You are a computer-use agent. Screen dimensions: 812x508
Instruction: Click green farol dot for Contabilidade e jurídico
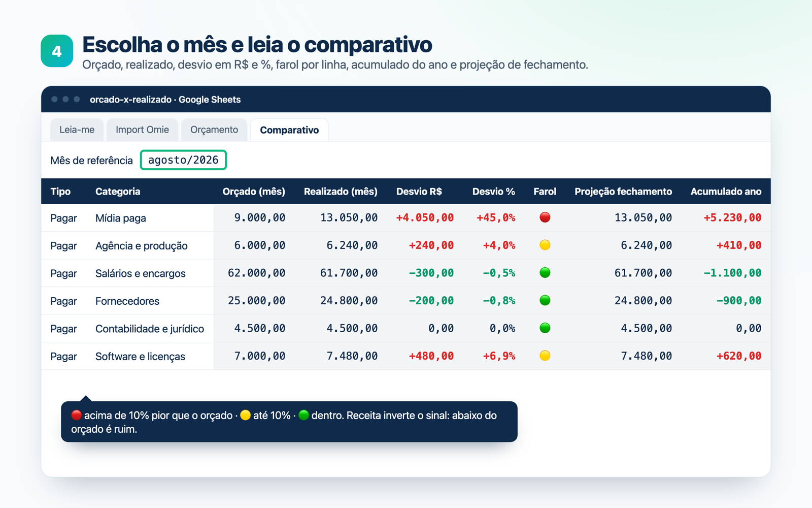click(545, 328)
